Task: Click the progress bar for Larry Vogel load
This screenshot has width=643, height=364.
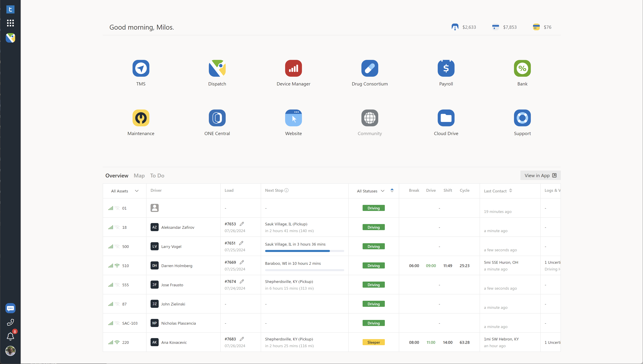Action: tap(304, 251)
